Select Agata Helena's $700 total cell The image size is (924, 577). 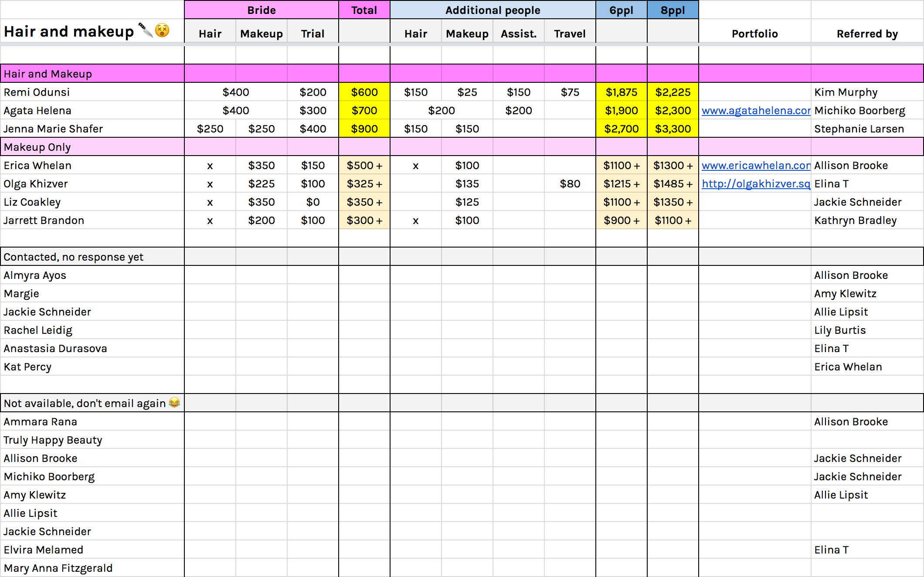[364, 111]
